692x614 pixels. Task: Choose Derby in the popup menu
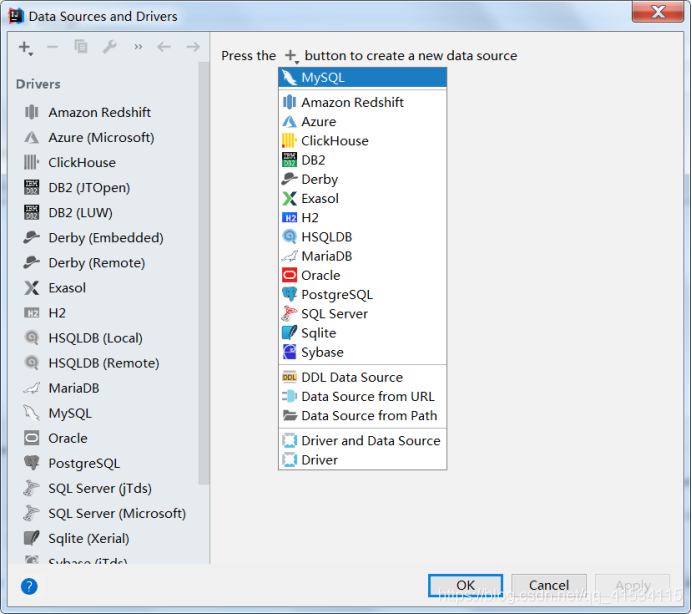362,179
